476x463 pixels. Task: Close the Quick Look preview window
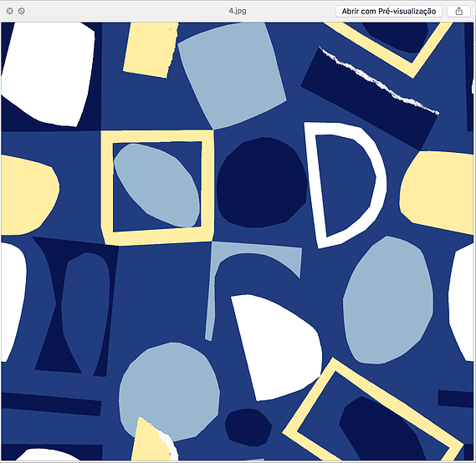click(x=10, y=11)
